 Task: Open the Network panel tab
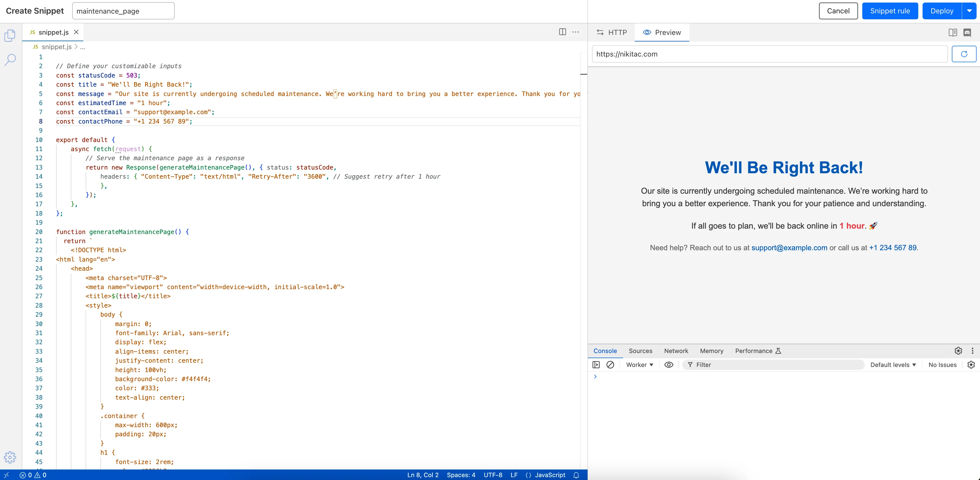(x=676, y=351)
